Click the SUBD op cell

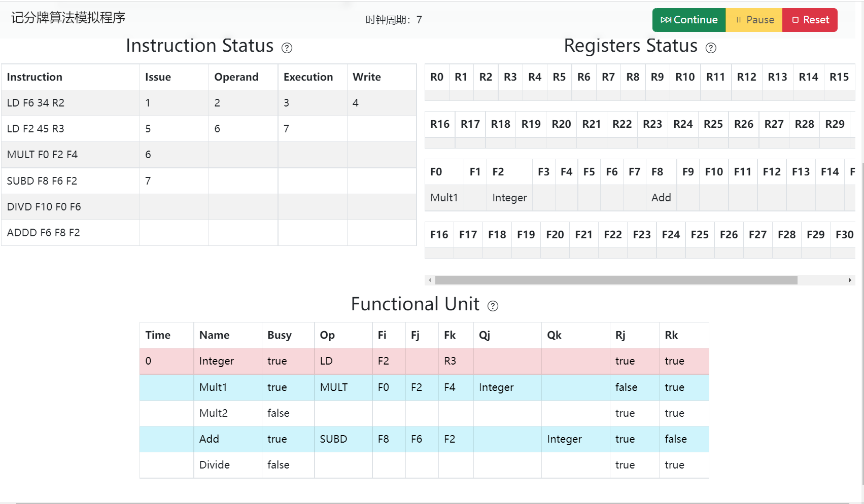tap(343, 439)
